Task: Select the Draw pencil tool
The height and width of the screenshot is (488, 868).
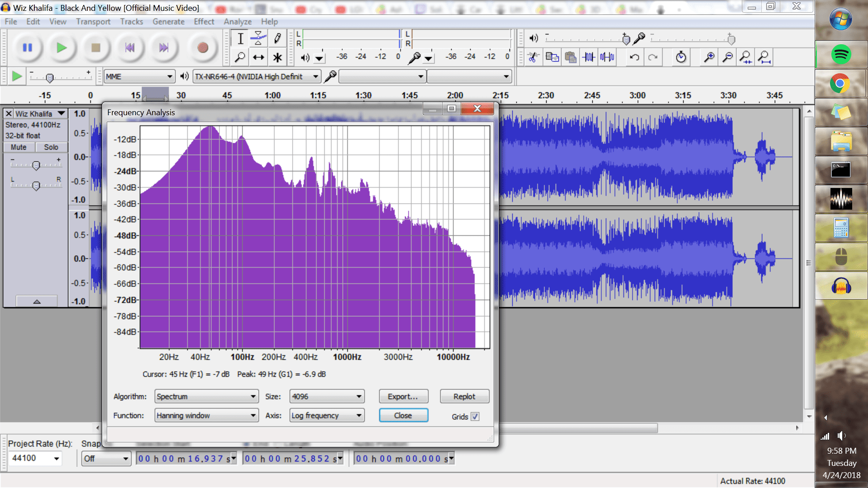Action: point(277,39)
